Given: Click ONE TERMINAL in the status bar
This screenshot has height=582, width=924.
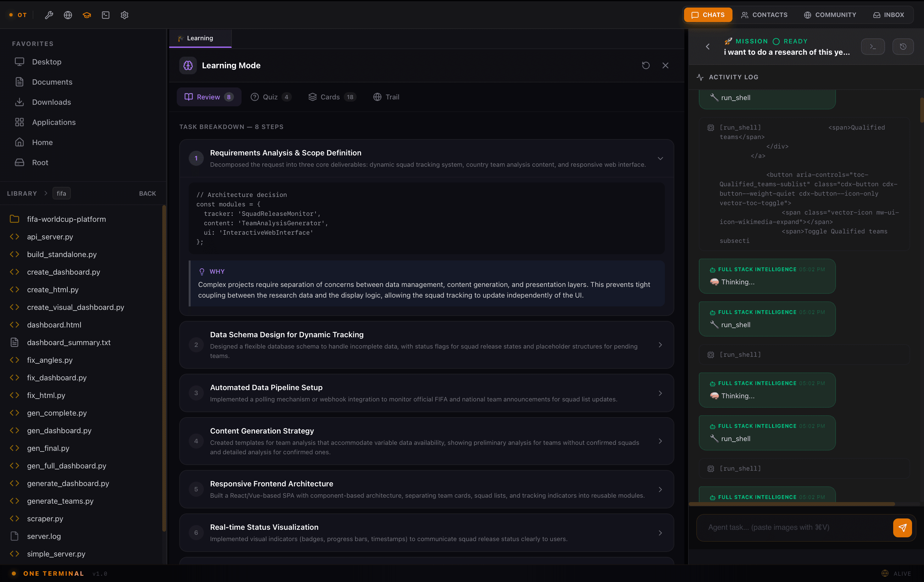Looking at the screenshot, I should [54, 574].
